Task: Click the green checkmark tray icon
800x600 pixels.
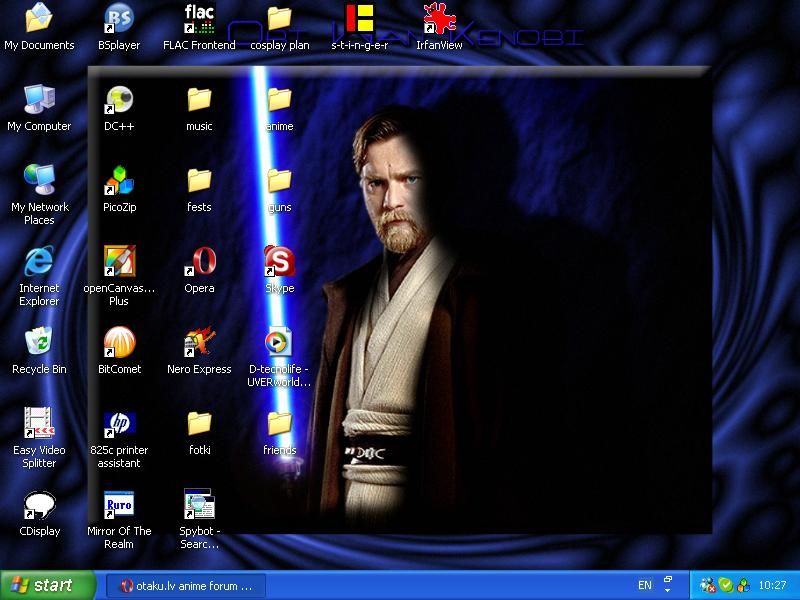Action: (725, 585)
